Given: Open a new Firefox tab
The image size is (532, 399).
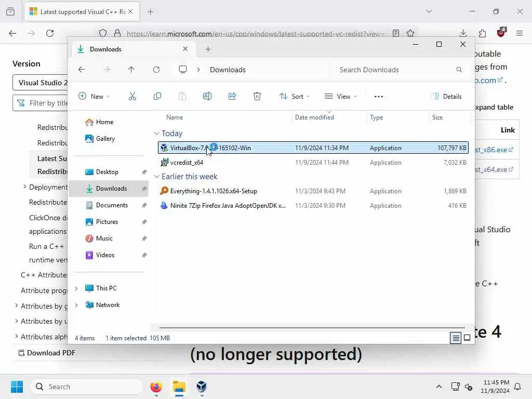Looking at the screenshot, I should (151, 11).
